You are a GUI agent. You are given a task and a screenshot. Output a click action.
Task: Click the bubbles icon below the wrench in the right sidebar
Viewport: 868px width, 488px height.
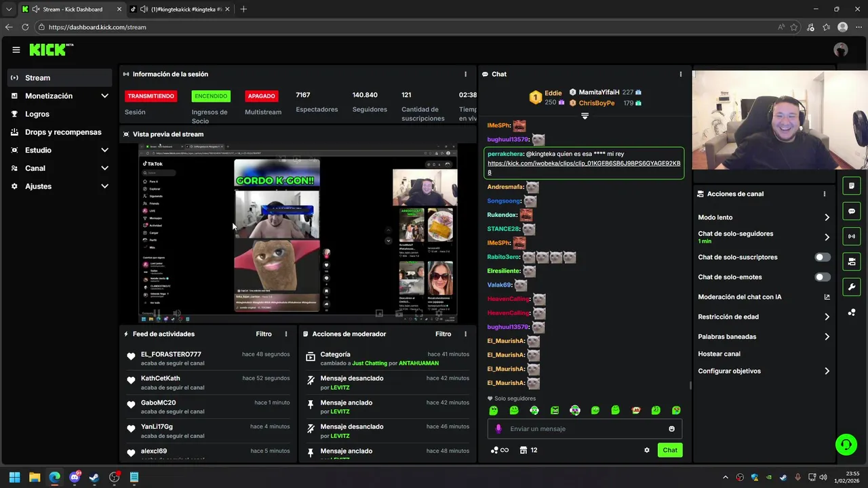[x=852, y=312]
